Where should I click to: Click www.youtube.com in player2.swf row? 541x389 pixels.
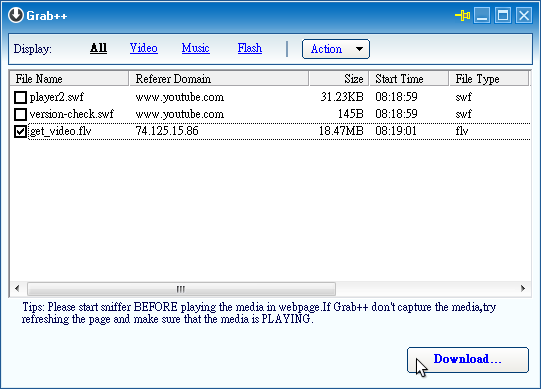coord(180,97)
